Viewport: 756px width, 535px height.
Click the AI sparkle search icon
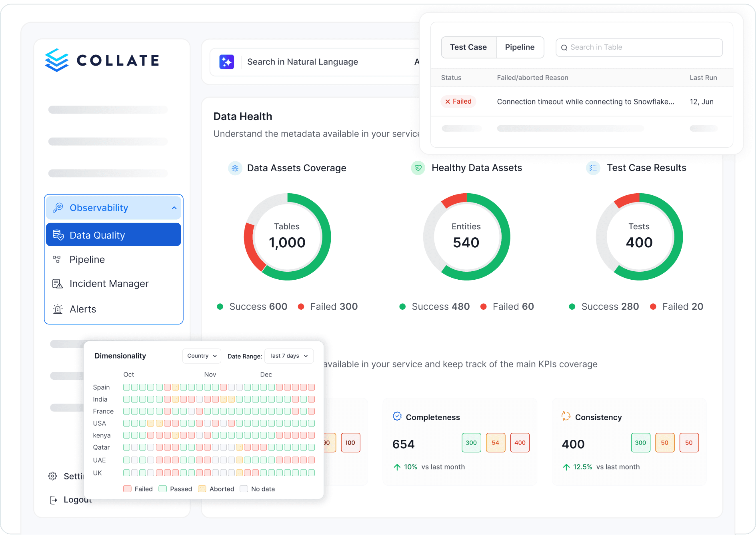[226, 62]
